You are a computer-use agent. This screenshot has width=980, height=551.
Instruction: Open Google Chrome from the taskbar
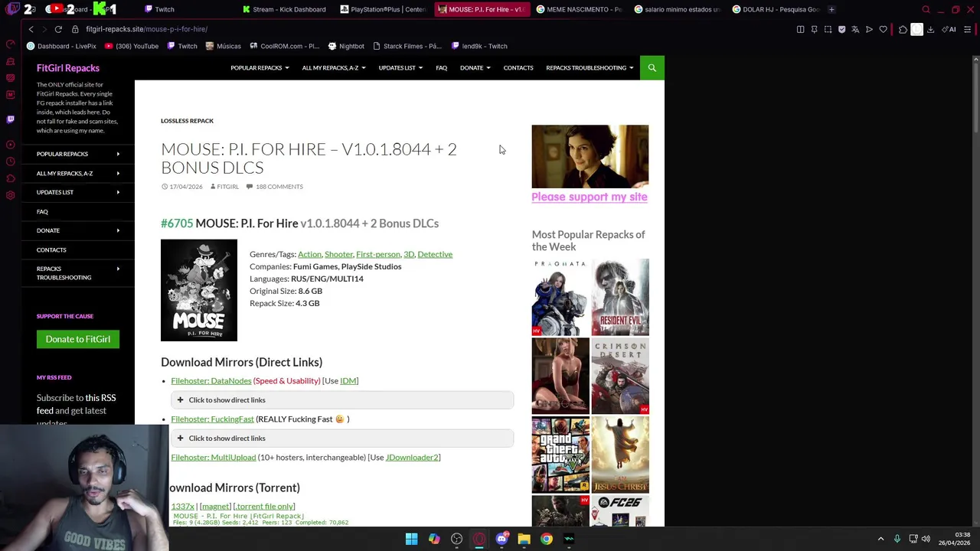click(547, 539)
